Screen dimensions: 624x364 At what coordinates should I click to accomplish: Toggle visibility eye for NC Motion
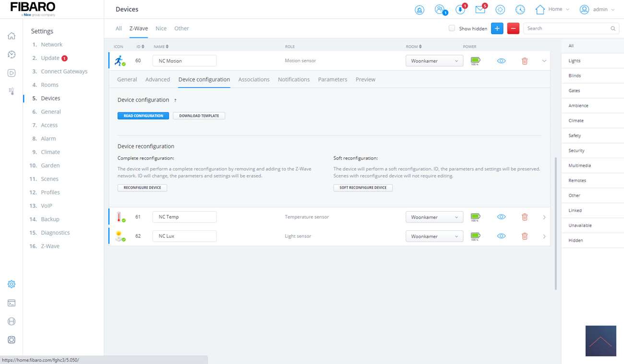[x=501, y=61]
